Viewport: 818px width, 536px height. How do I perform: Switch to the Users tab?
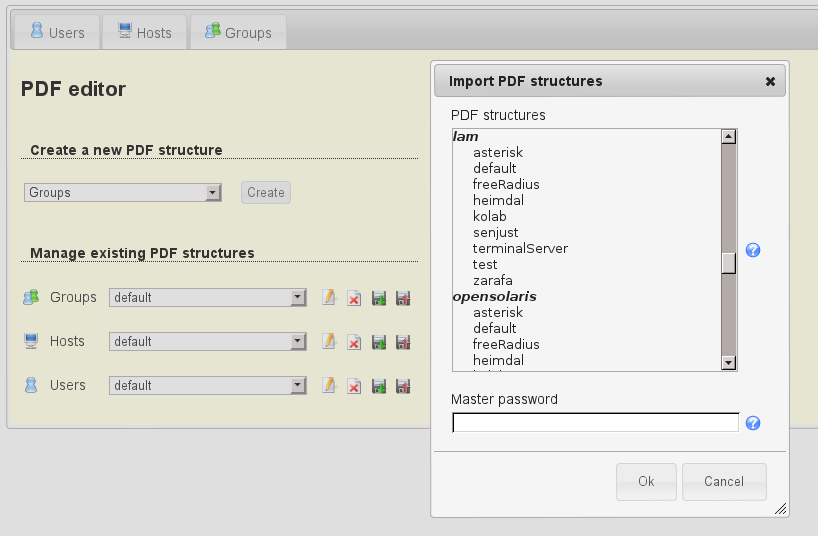(57, 32)
